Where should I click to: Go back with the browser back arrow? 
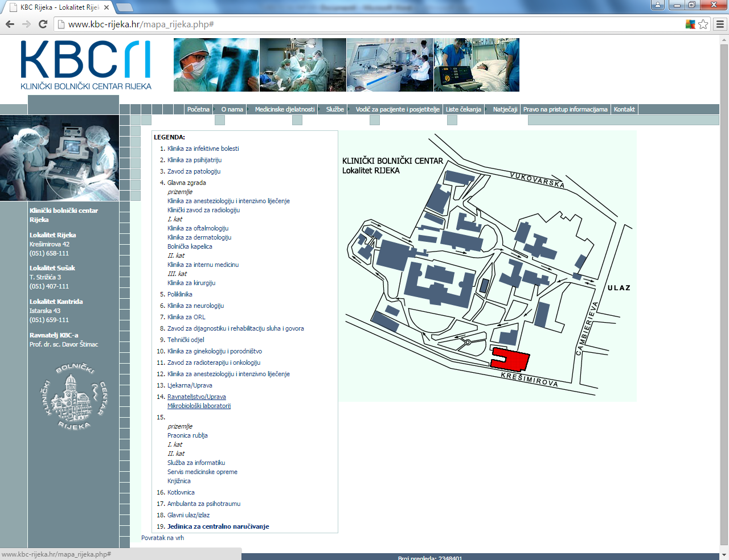[x=10, y=24]
